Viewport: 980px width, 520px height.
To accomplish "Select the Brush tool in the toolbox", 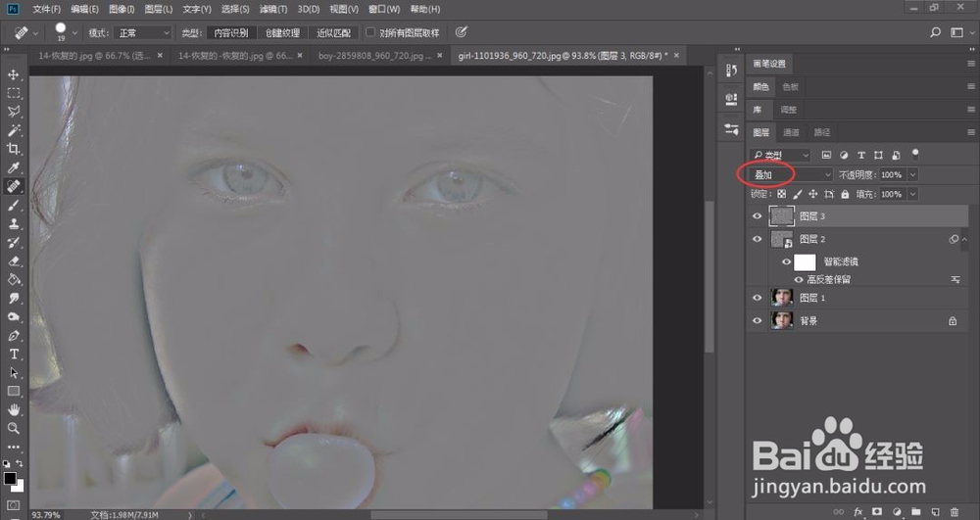I will coord(13,205).
